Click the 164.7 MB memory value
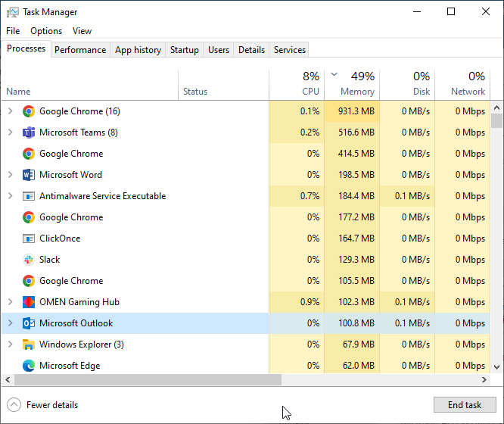The image size is (504, 424). [x=356, y=238]
